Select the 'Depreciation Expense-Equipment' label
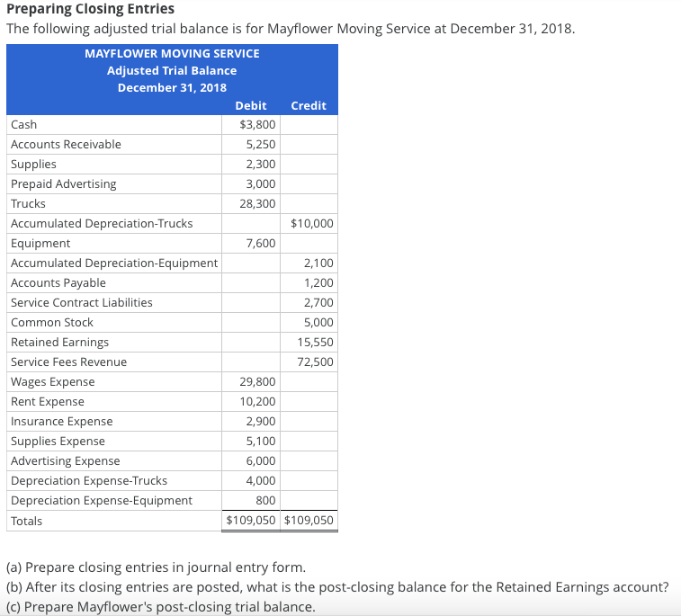681x616 pixels. pos(101,501)
